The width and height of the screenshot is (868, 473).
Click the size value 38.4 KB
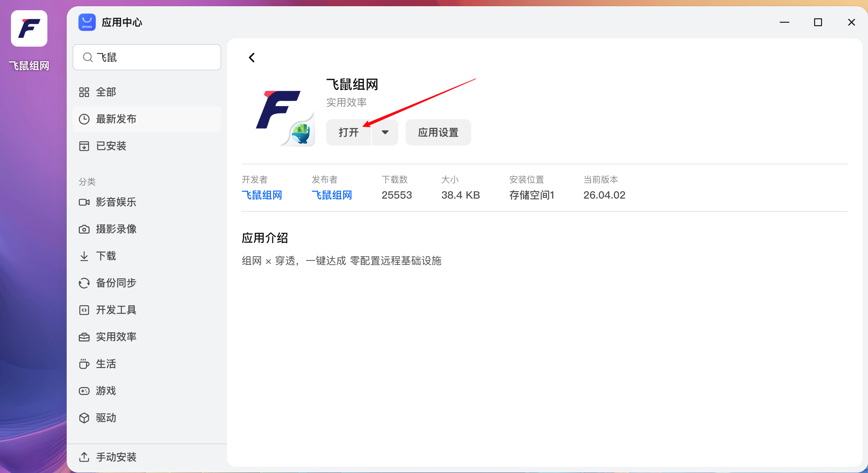(461, 195)
